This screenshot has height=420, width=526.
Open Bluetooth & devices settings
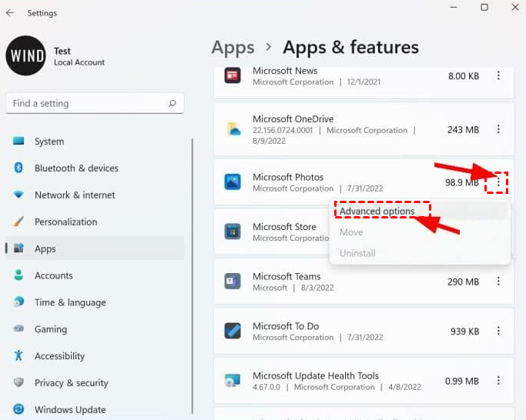pyautogui.click(x=76, y=168)
